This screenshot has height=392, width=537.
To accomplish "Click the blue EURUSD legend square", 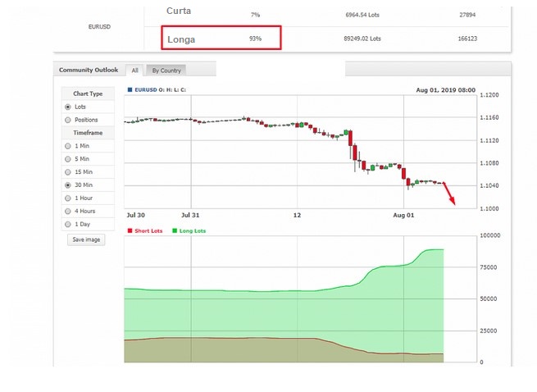I will [x=129, y=89].
